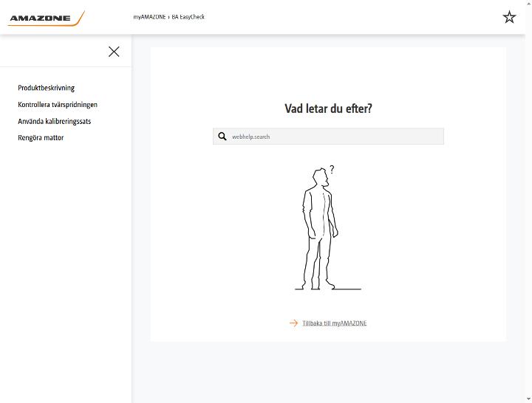Focus the webhelp.search input field

tap(328, 137)
